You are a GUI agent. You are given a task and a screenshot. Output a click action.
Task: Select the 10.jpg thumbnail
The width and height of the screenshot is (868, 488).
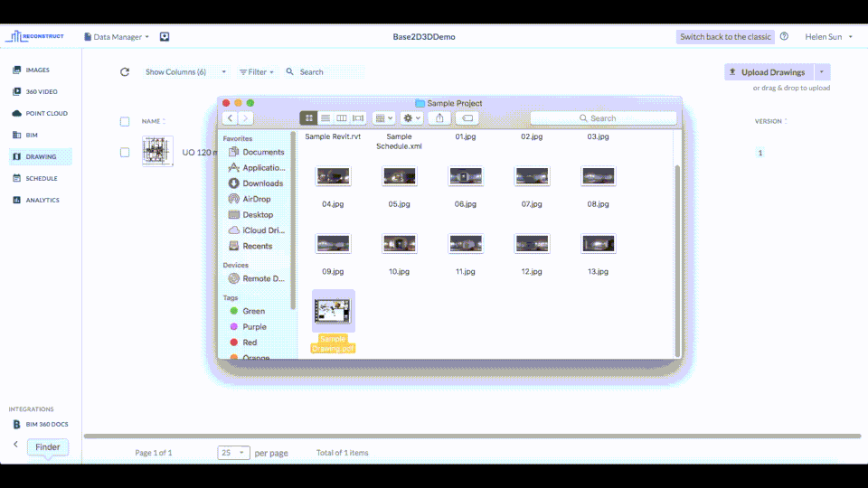coord(399,243)
